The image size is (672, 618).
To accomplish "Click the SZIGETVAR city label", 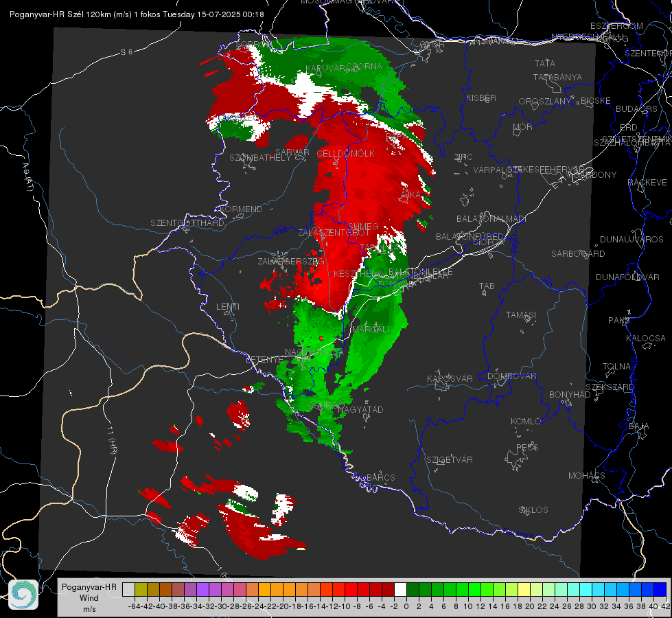I will (450, 460).
